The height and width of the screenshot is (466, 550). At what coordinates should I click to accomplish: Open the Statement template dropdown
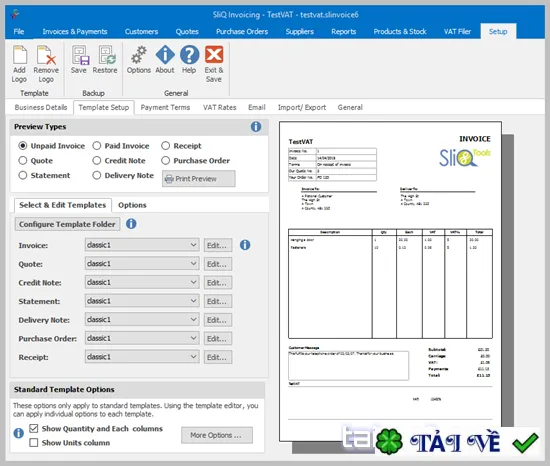point(142,300)
